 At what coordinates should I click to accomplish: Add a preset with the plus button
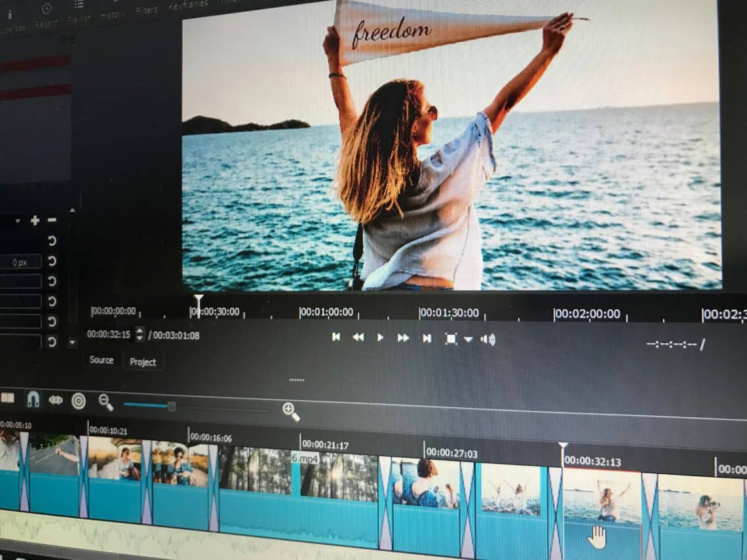[x=35, y=221]
